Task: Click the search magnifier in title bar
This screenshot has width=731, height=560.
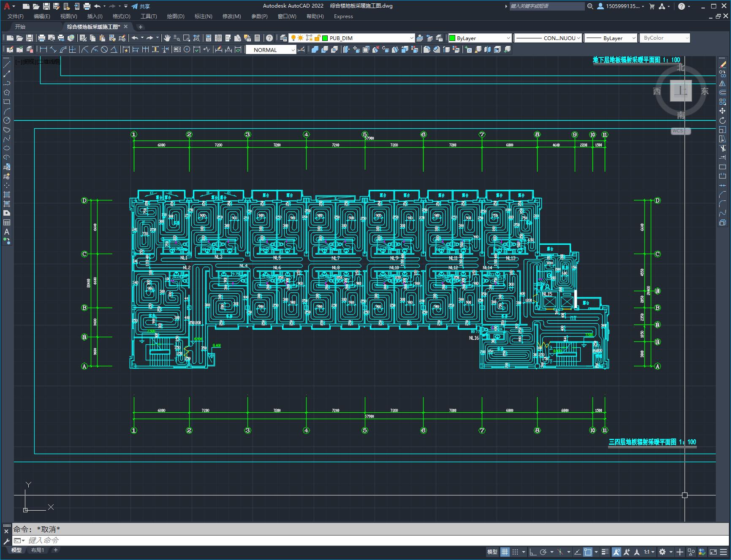Action: 590,6
